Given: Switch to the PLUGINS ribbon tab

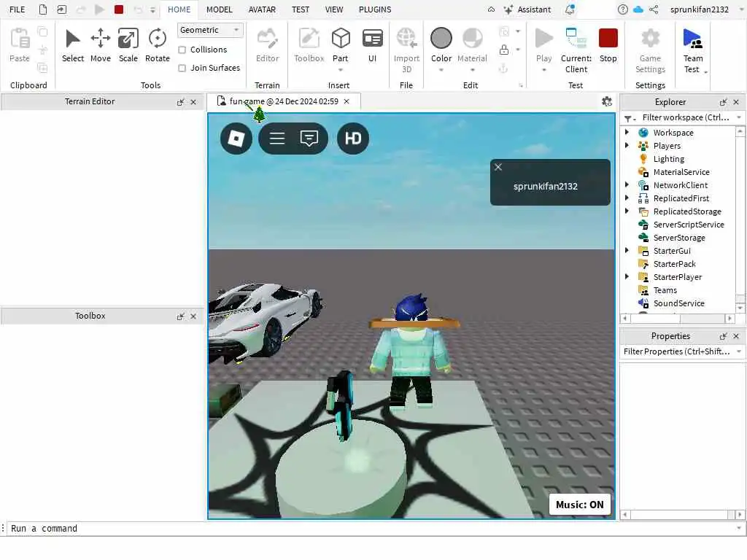Looking at the screenshot, I should pos(375,9).
